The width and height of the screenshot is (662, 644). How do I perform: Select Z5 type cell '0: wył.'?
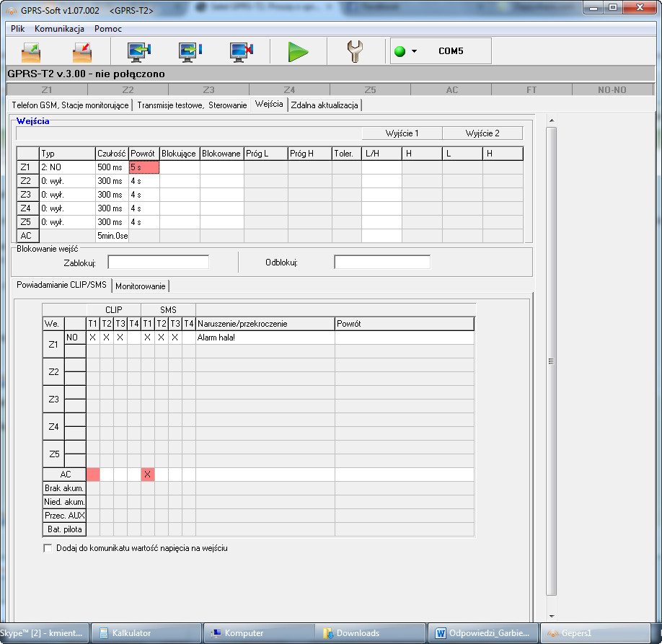coord(67,222)
